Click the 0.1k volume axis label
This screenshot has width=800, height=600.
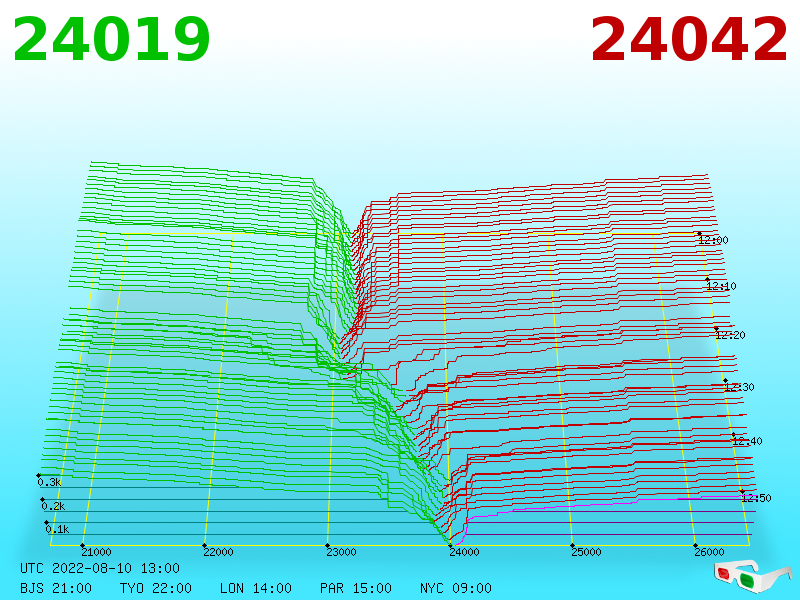(57, 529)
